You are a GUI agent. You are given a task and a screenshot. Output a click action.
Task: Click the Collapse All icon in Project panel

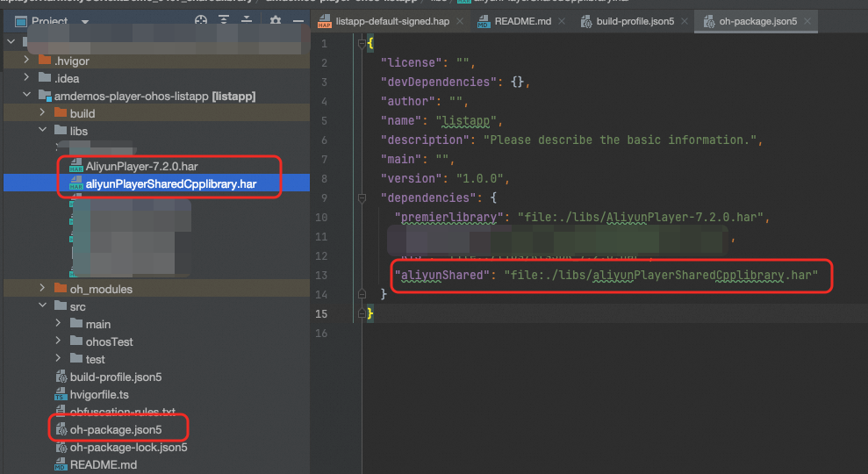pyautogui.click(x=247, y=21)
